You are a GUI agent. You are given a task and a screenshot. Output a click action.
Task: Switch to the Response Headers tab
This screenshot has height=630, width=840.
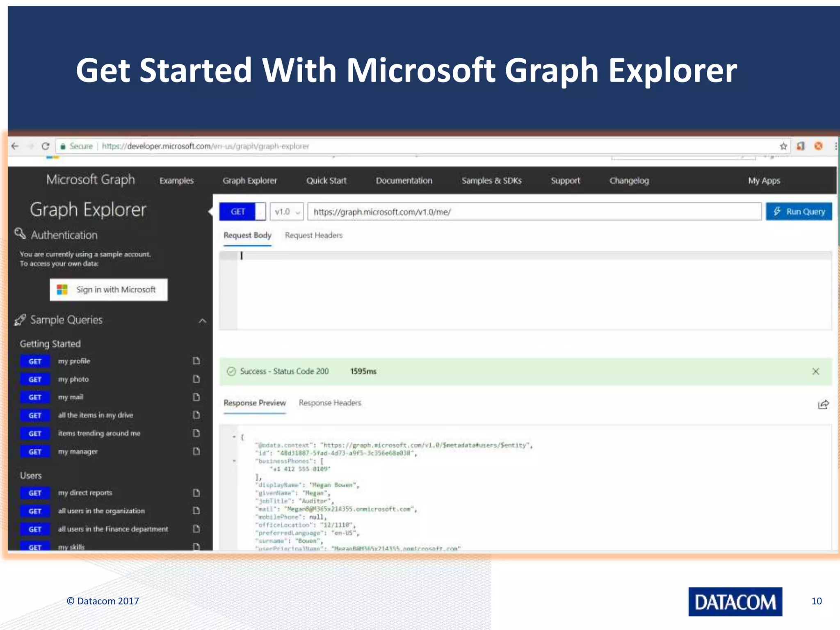click(330, 403)
